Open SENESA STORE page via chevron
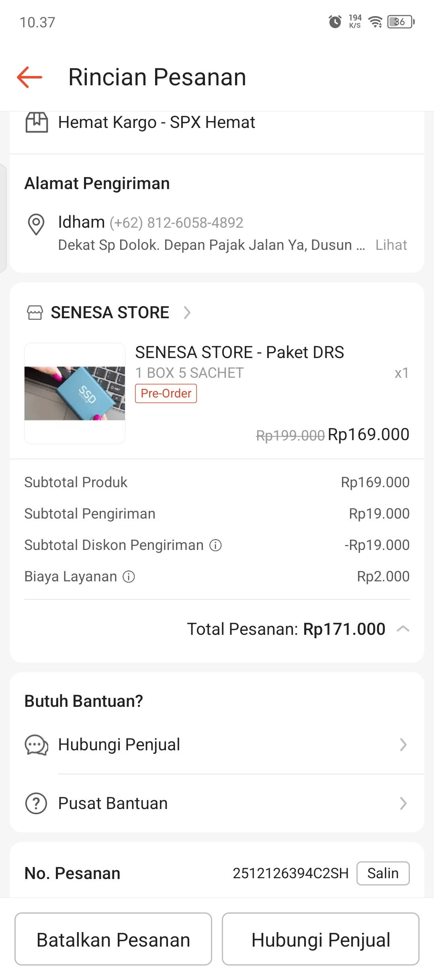This screenshot has height=980, width=434. coord(187,313)
